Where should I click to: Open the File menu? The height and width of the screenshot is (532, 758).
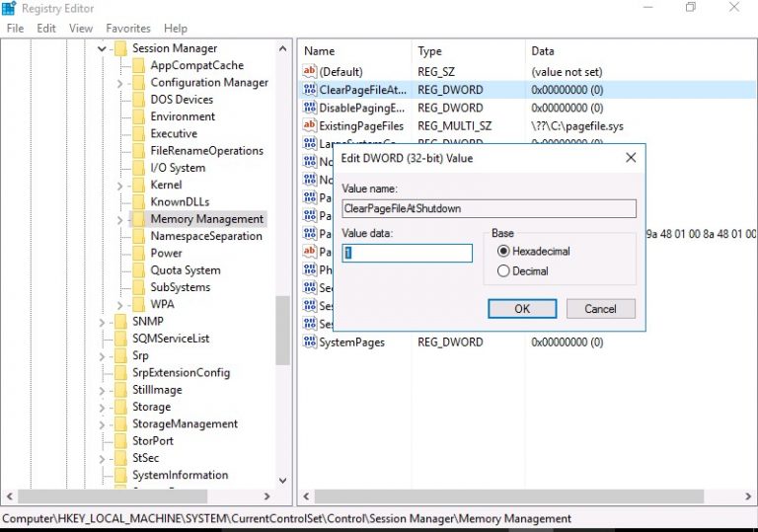point(15,29)
